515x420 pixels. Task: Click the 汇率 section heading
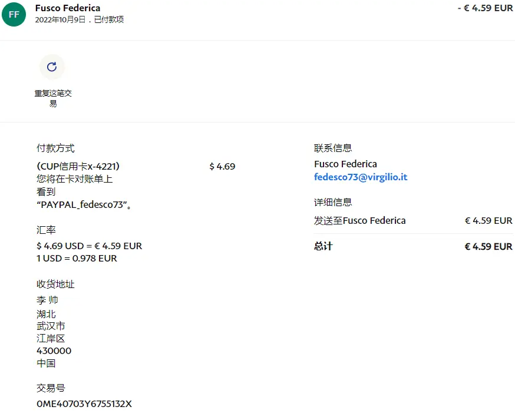pyautogui.click(x=46, y=230)
